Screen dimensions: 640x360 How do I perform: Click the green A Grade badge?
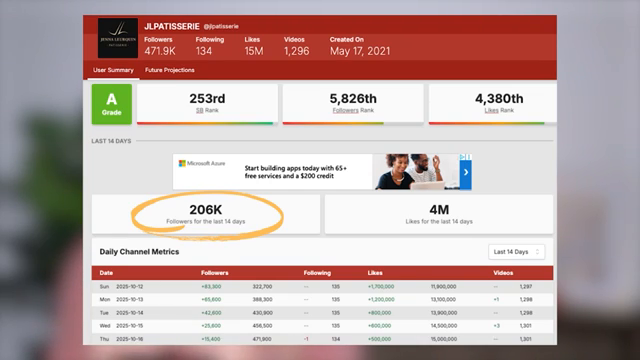111,104
